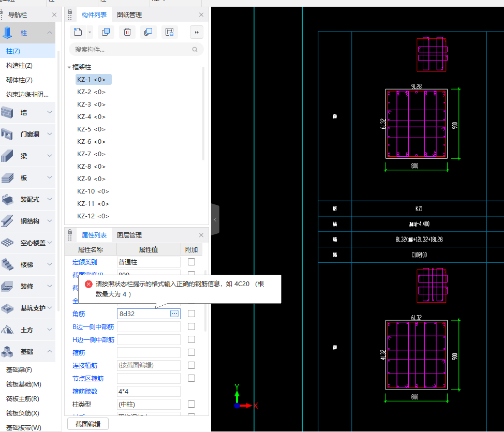Click the component list vertical scrollbar
This screenshot has height=432, width=504.
[x=203, y=114]
